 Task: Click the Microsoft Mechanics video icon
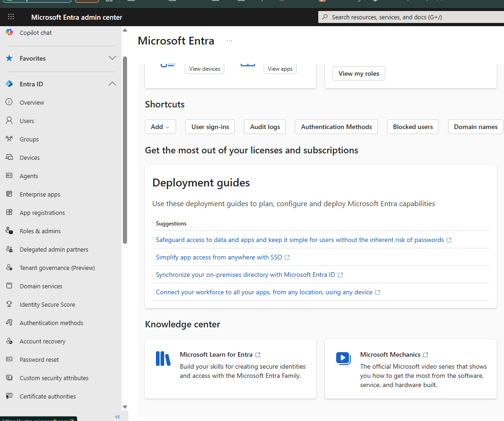click(343, 358)
